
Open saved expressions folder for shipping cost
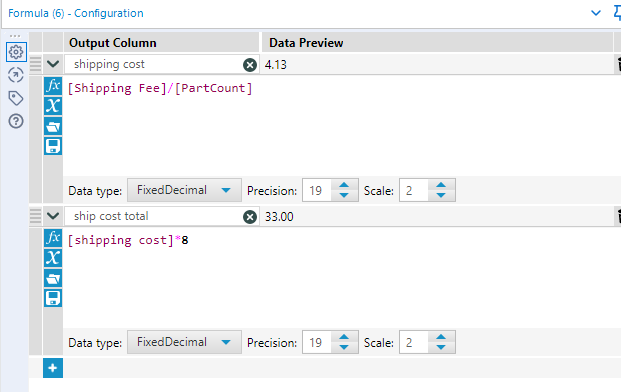tap(53, 126)
